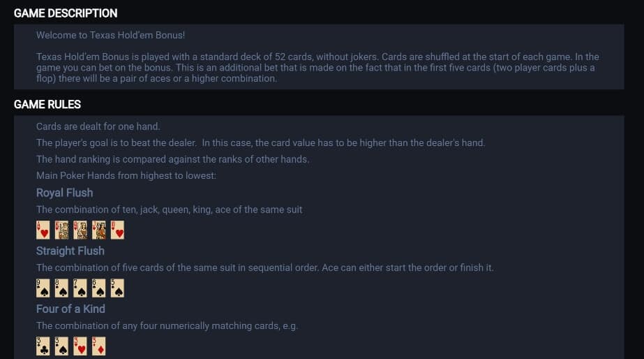Click the spade card in Four of a Kind
Image resolution: width=644 pixels, height=359 pixels.
click(61, 346)
